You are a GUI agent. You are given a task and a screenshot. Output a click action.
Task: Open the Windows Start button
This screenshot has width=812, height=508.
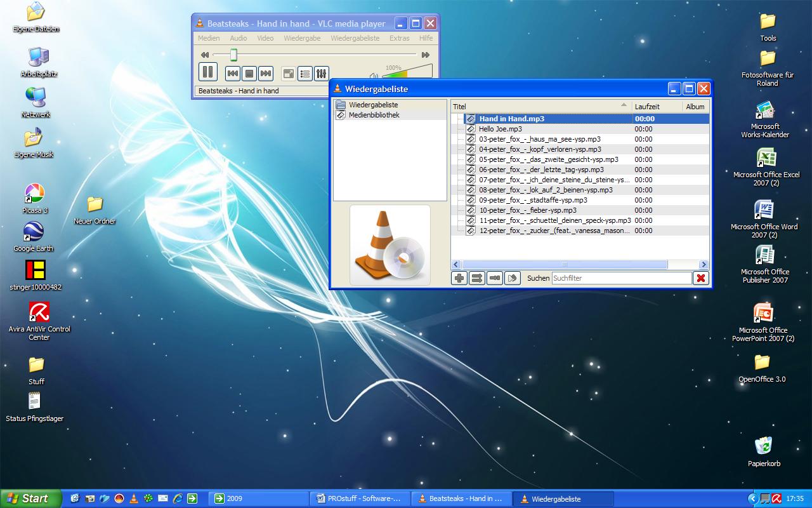[x=30, y=498]
